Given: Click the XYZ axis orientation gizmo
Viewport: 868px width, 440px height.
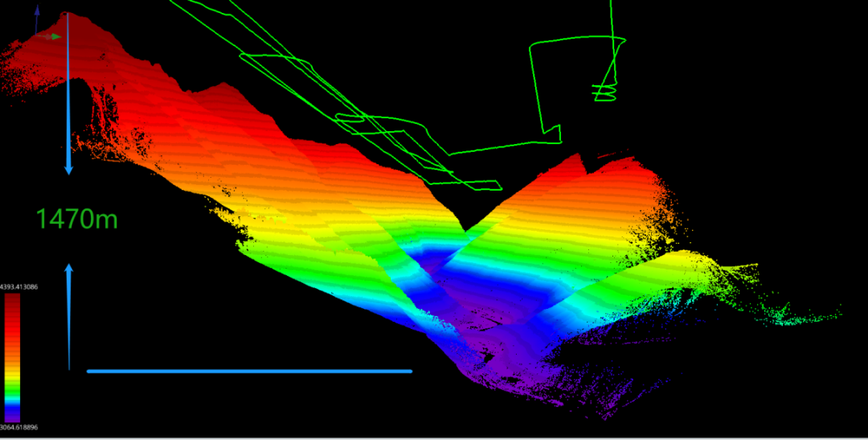Looking at the screenshot, I should tap(42, 32).
